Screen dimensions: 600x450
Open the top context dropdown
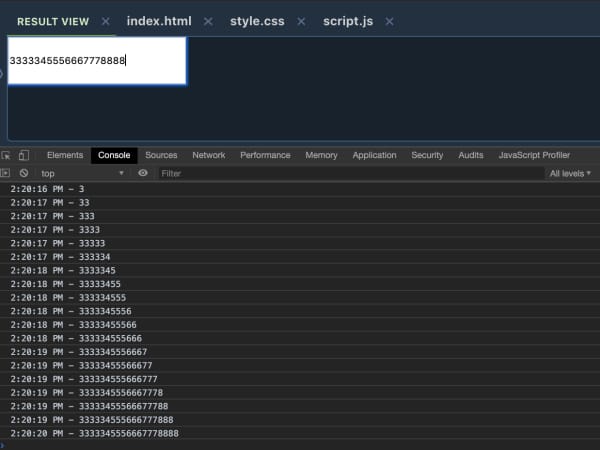point(83,173)
